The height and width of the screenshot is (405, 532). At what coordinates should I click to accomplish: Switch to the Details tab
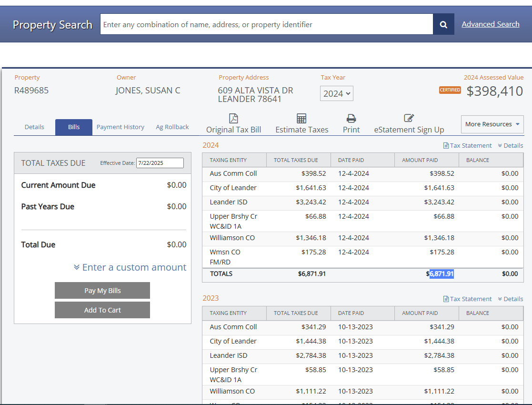point(34,127)
